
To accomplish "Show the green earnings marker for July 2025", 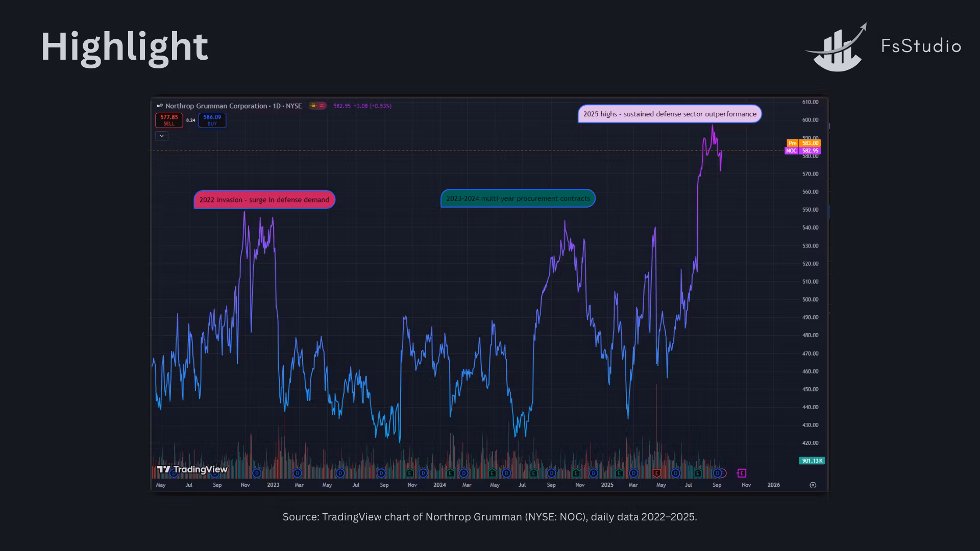I will point(698,473).
